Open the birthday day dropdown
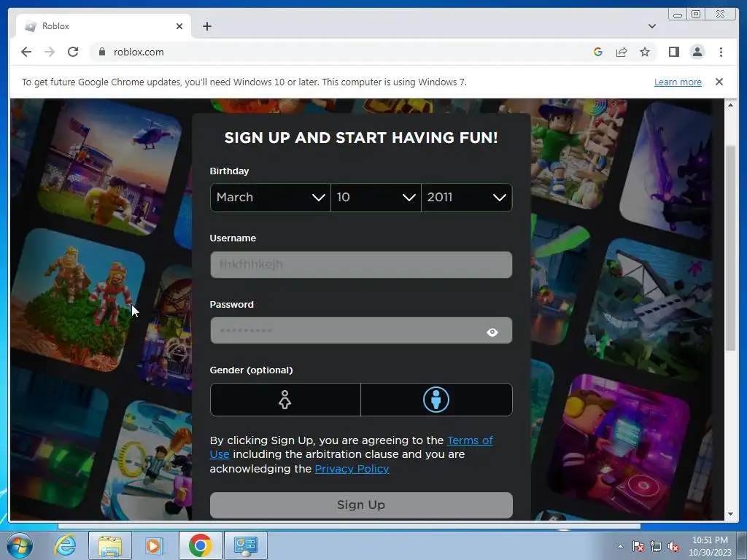Screen dimensions: 747x560 tap(376, 197)
